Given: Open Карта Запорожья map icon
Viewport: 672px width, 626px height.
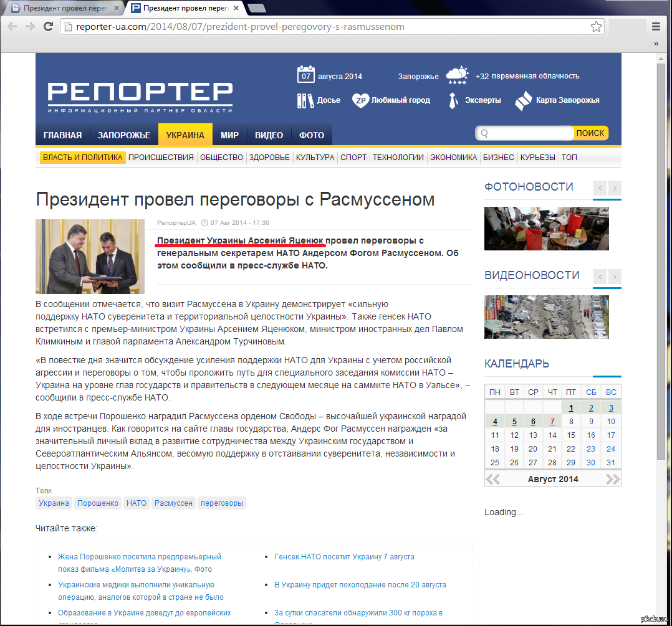Looking at the screenshot, I should pyautogui.click(x=523, y=100).
